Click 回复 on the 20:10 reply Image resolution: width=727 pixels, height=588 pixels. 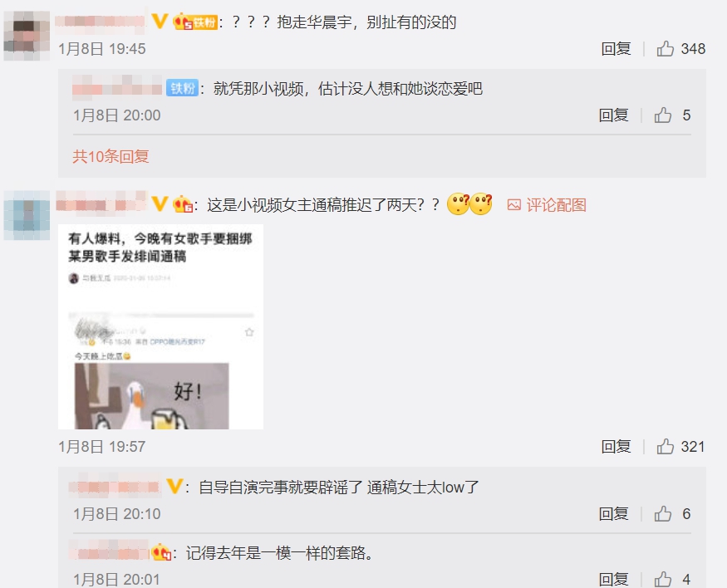pos(613,513)
